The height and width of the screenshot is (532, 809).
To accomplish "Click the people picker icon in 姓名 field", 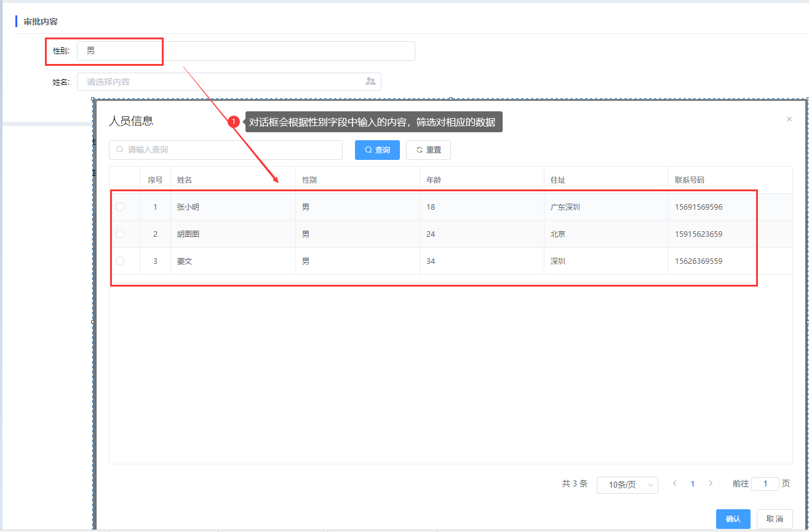I will point(370,81).
